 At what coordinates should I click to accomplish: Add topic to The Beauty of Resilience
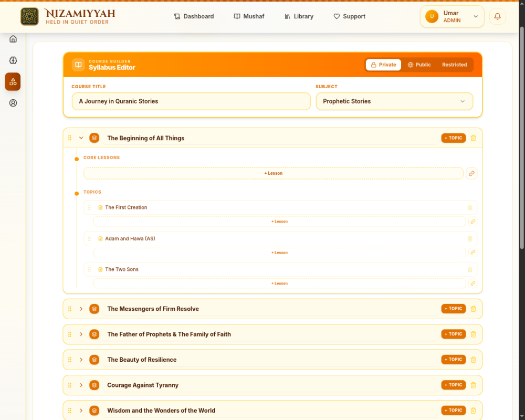(454, 360)
